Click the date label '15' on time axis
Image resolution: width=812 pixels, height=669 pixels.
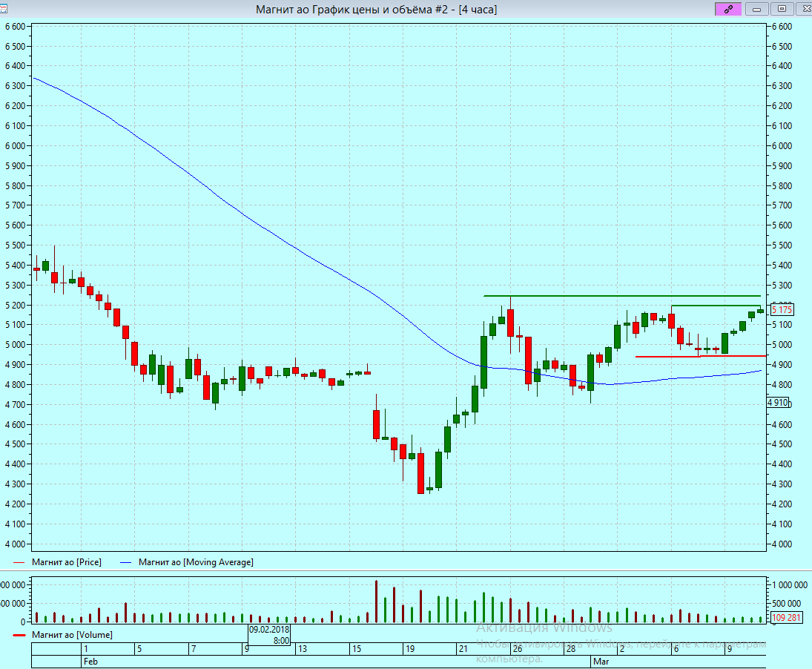point(356,648)
